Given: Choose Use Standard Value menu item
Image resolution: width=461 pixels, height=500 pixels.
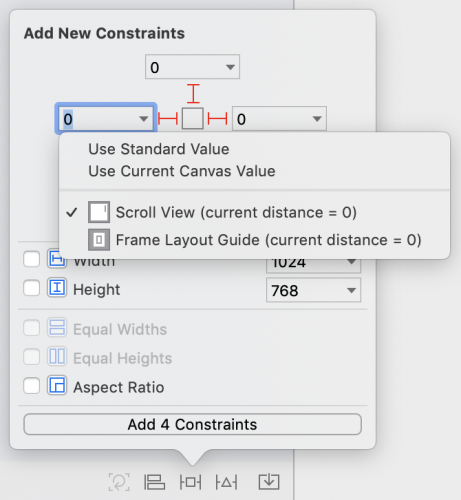Looking at the screenshot, I should point(159,149).
